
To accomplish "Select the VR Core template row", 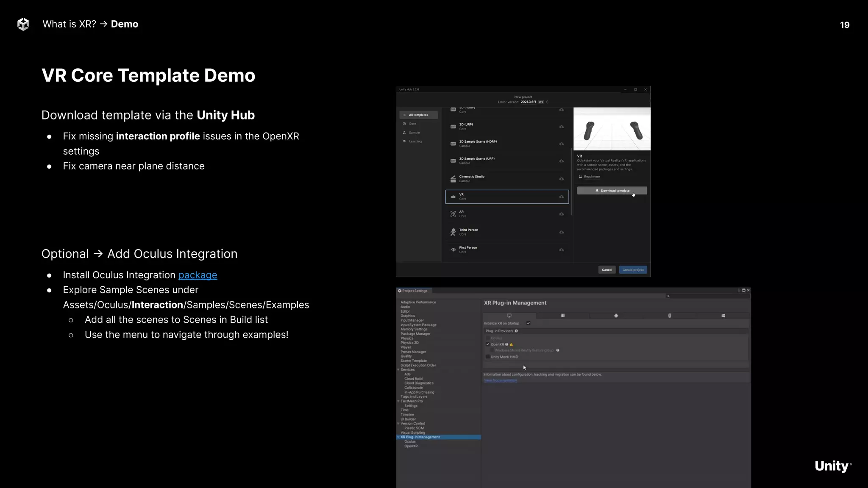I will click(x=507, y=197).
